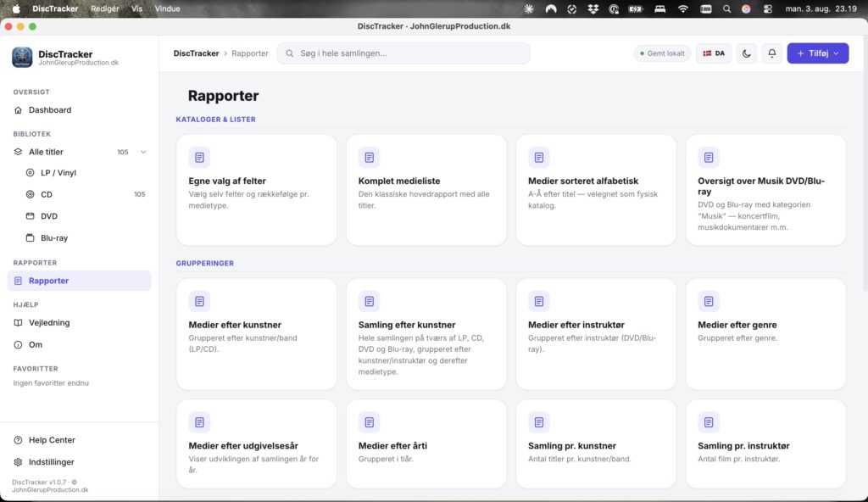Screen dimensions: 868x502
Task: Click the Medier sorteret alfabetisk report icon
Action: point(538,158)
